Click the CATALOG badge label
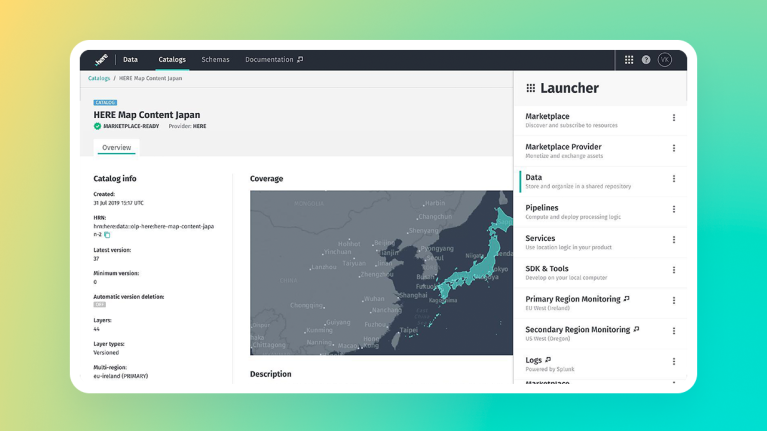 tap(105, 103)
